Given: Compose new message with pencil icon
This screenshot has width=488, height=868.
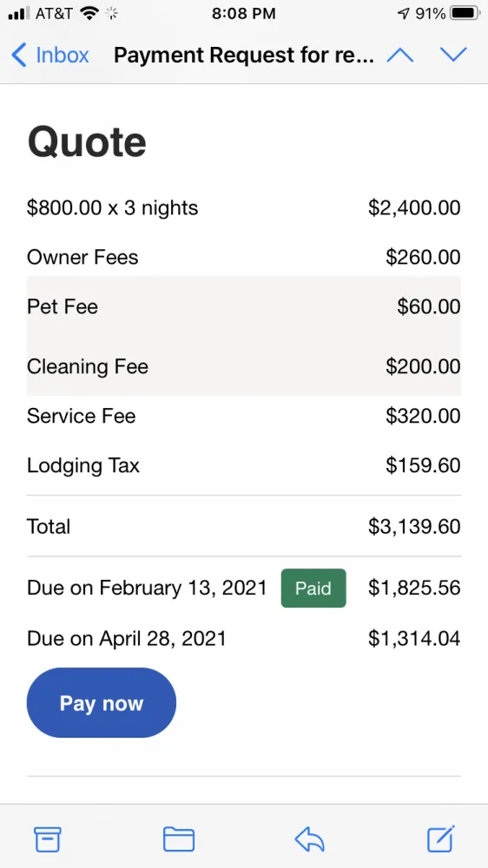Looking at the screenshot, I should pos(441,838).
